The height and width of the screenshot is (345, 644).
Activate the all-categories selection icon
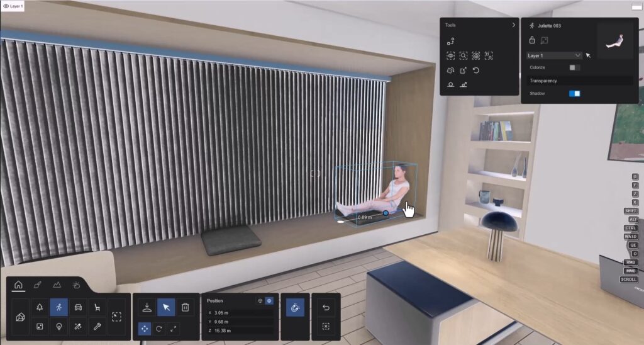pyautogui.click(x=116, y=317)
